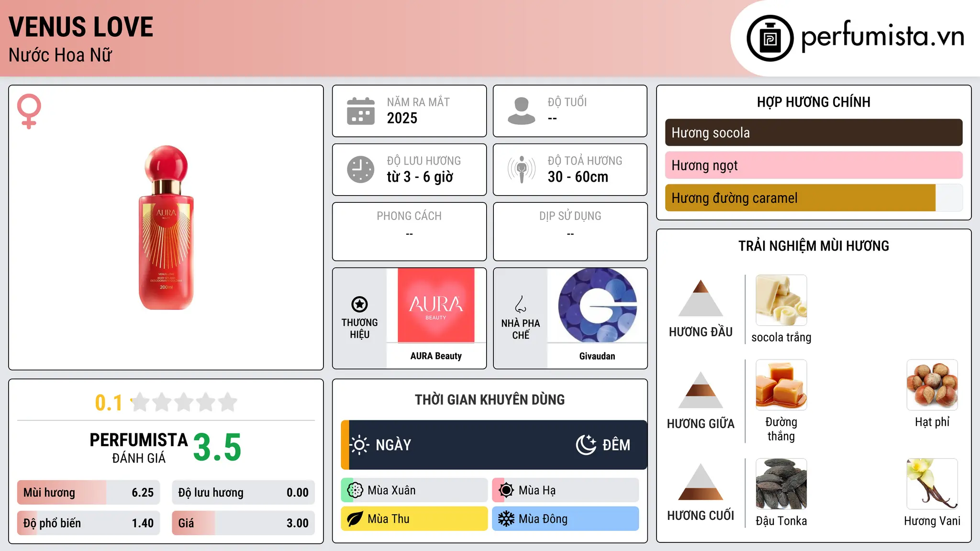Click the NGÀY label
The width and height of the screenshot is (980, 551).
[393, 445]
